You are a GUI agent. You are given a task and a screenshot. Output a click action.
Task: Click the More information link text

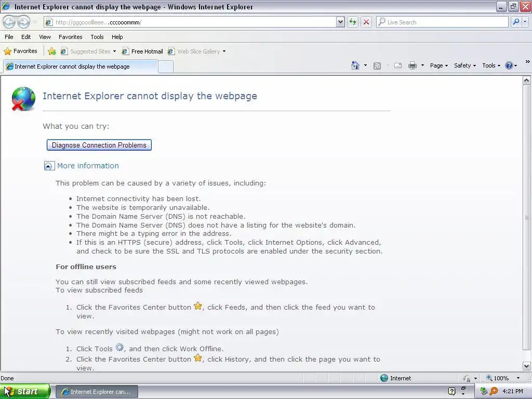tap(88, 166)
